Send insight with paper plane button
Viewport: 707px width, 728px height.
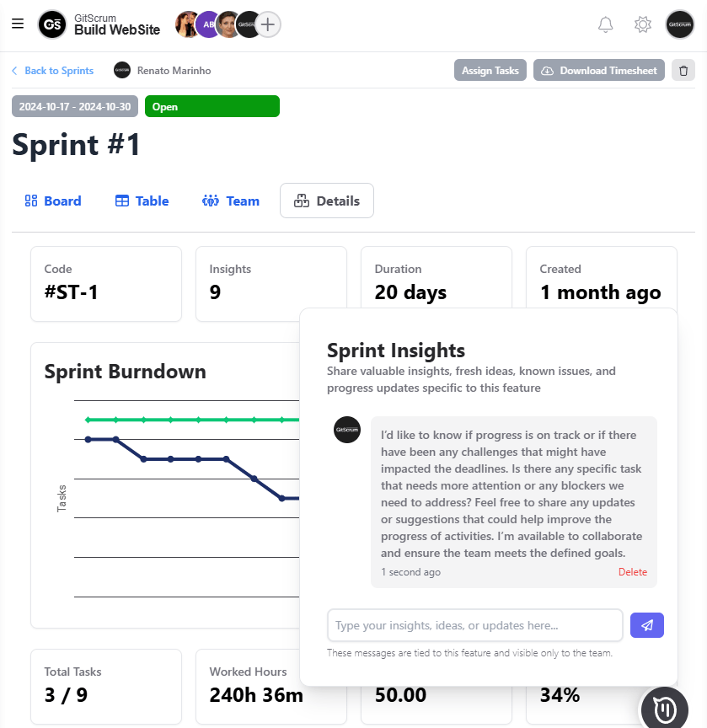click(647, 625)
